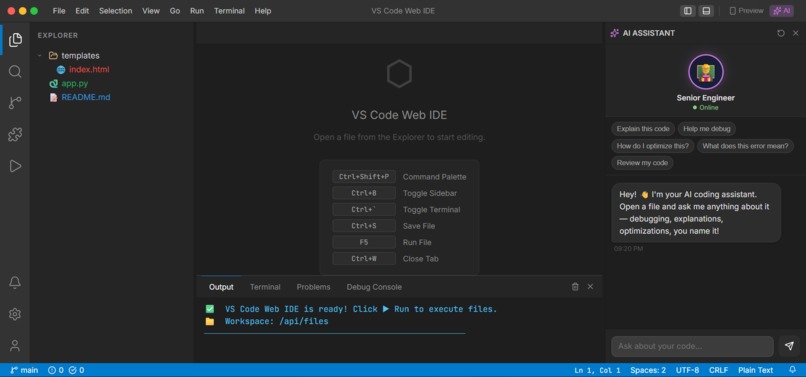Open the Selection menu
The image size is (806, 377).
pyautogui.click(x=116, y=11)
